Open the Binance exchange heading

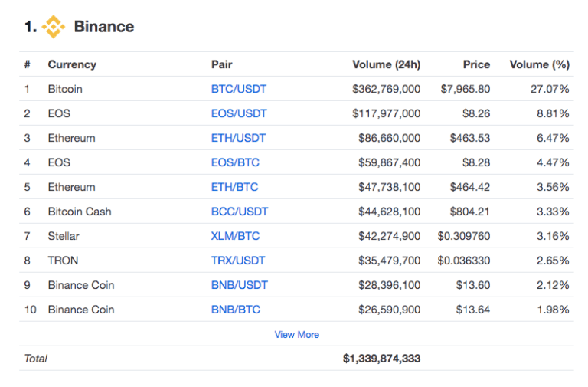click(103, 27)
